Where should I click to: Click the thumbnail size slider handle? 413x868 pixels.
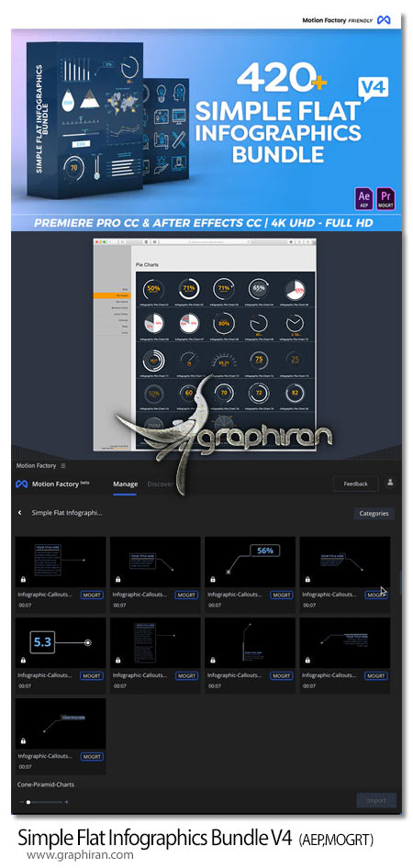pos(28,802)
